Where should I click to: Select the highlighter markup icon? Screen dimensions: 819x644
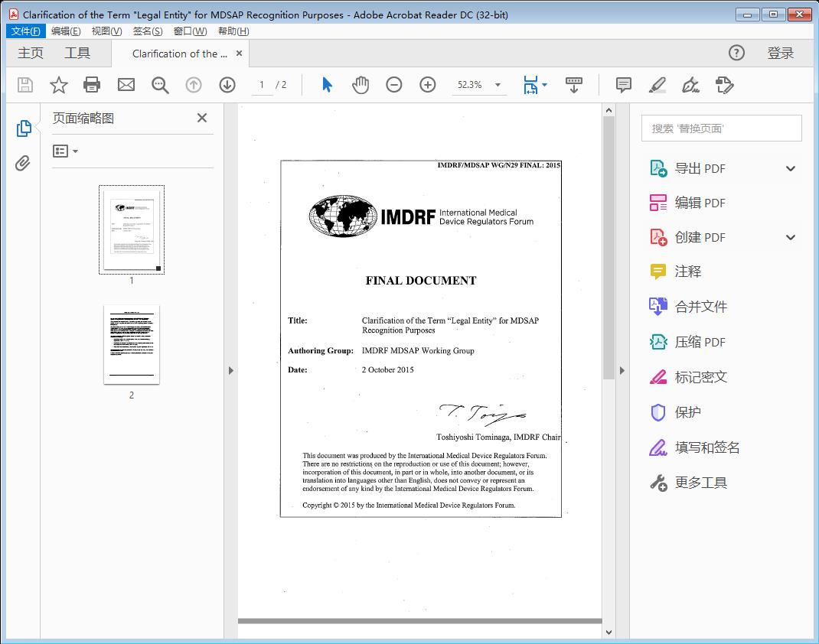pyautogui.click(x=657, y=84)
